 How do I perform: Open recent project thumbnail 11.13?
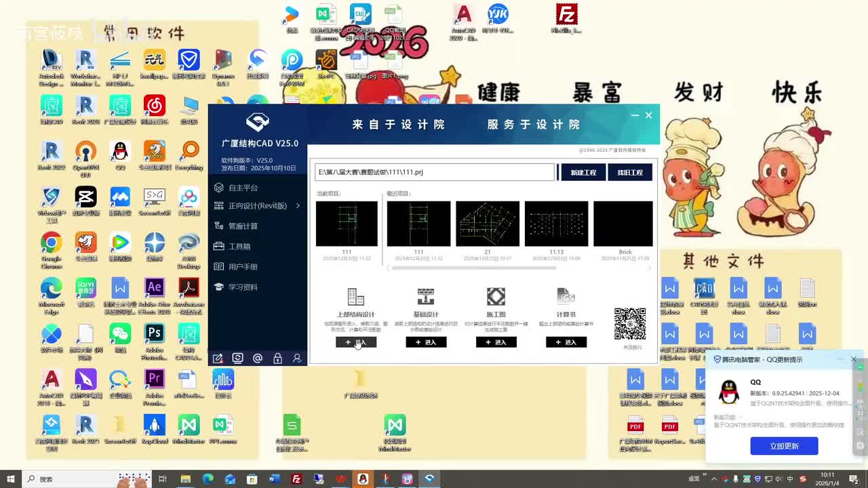pos(556,224)
